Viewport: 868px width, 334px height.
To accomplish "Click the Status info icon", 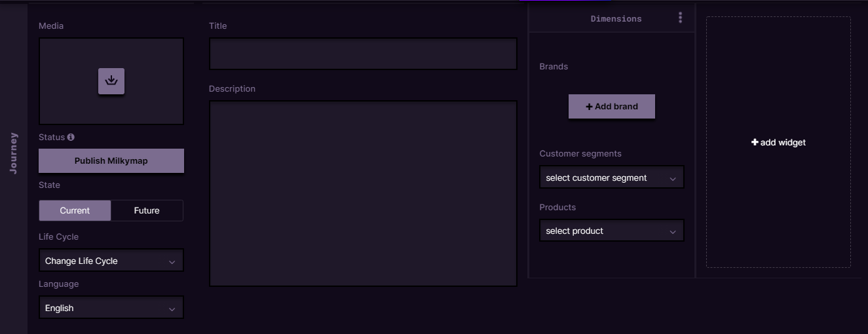I will [71, 137].
